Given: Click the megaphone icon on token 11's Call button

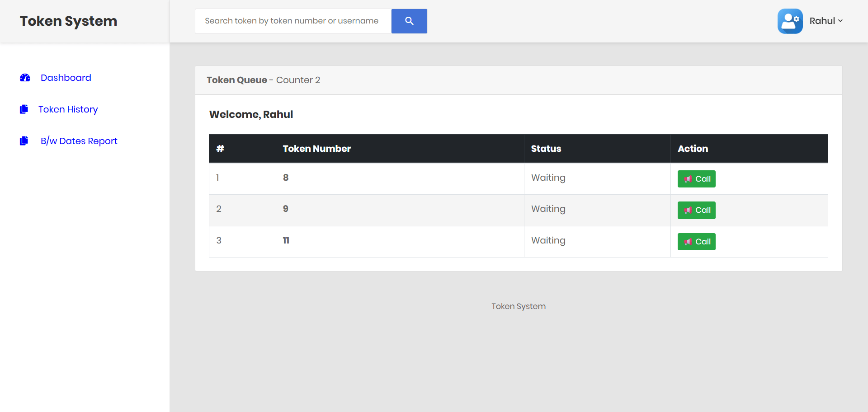Looking at the screenshot, I should point(688,241).
